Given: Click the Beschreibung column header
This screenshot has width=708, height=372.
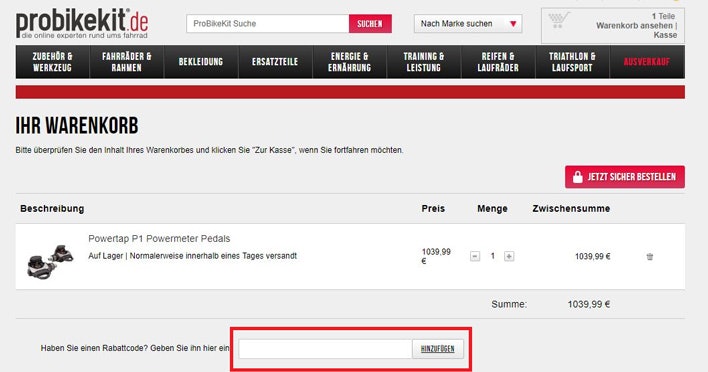Looking at the screenshot, I should pos(52,209).
